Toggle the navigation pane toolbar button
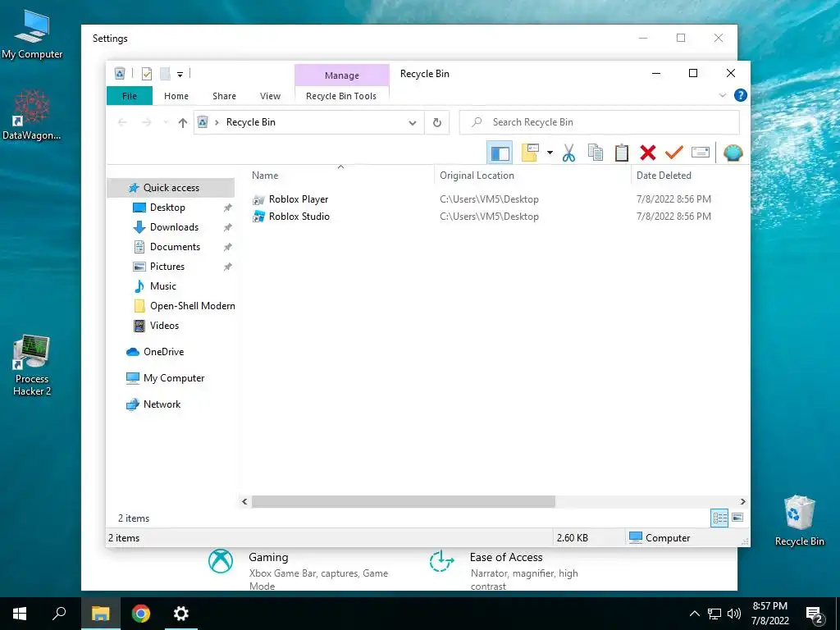The height and width of the screenshot is (630, 840). (x=500, y=153)
